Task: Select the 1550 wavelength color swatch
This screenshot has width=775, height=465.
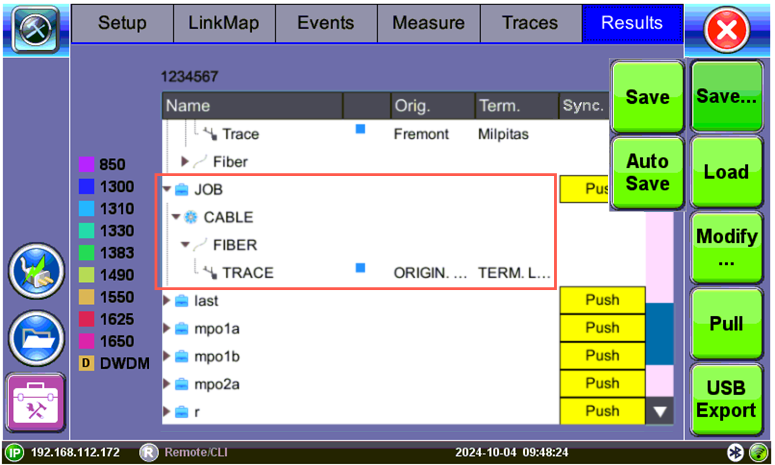Action: point(87,299)
